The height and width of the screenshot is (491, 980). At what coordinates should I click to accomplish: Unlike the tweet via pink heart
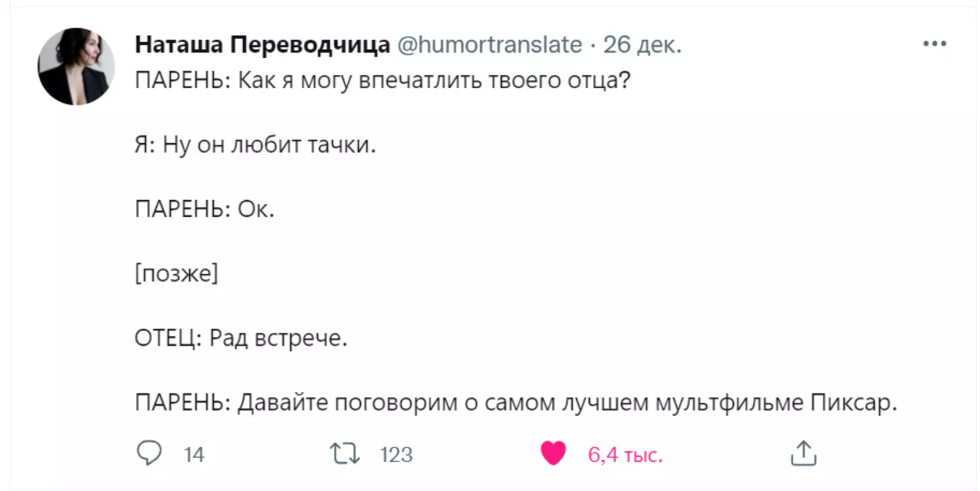(x=553, y=454)
